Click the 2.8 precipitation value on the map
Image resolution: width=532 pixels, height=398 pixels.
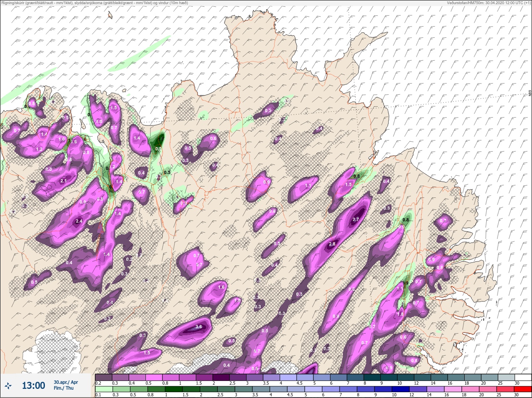332,244
